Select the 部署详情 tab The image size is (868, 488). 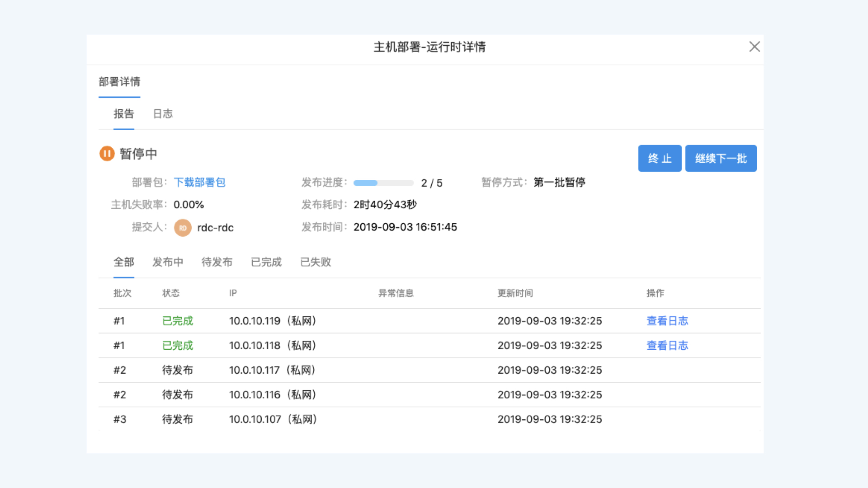119,82
